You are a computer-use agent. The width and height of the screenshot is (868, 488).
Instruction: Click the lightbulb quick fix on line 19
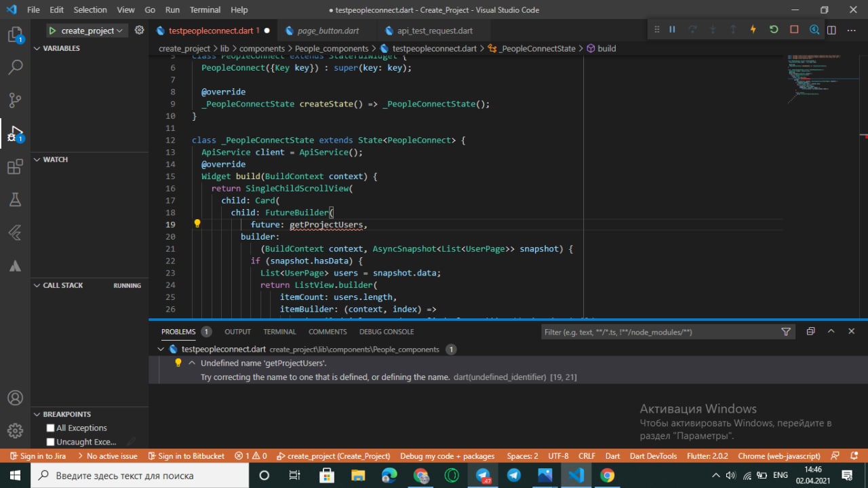[x=197, y=224]
